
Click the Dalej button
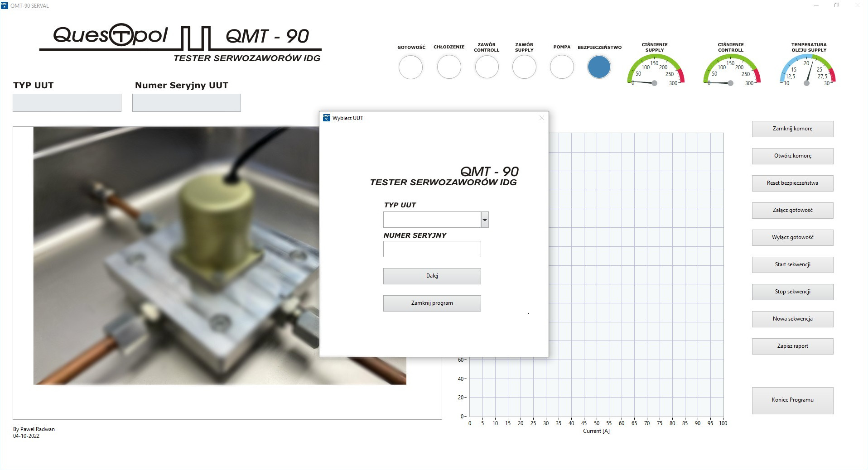[x=432, y=276]
